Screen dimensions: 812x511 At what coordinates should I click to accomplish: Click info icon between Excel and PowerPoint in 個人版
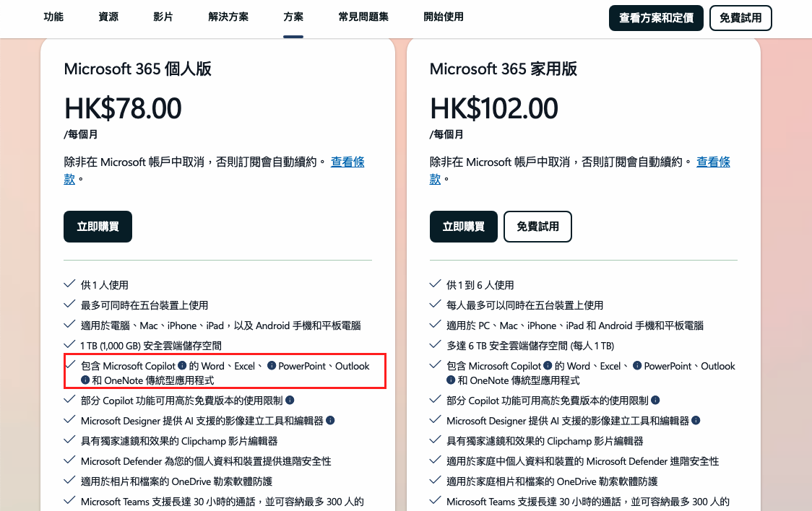click(272, 366)
